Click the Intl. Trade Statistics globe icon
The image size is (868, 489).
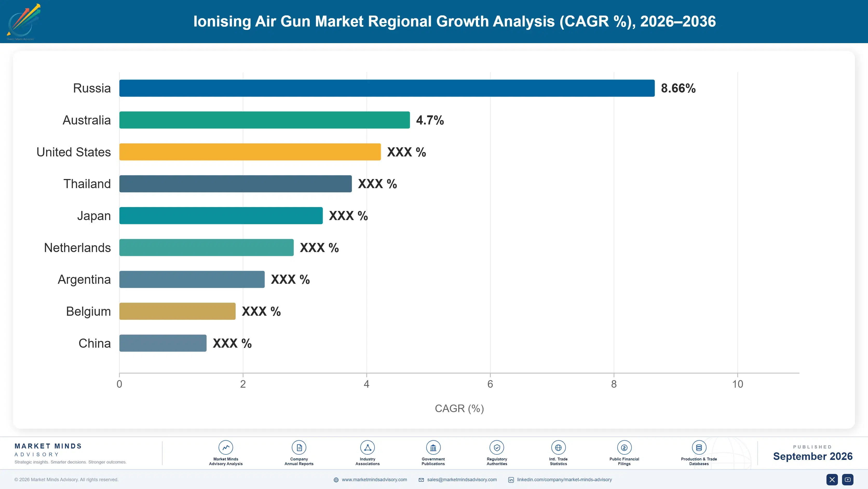click(x=558, y=447)
